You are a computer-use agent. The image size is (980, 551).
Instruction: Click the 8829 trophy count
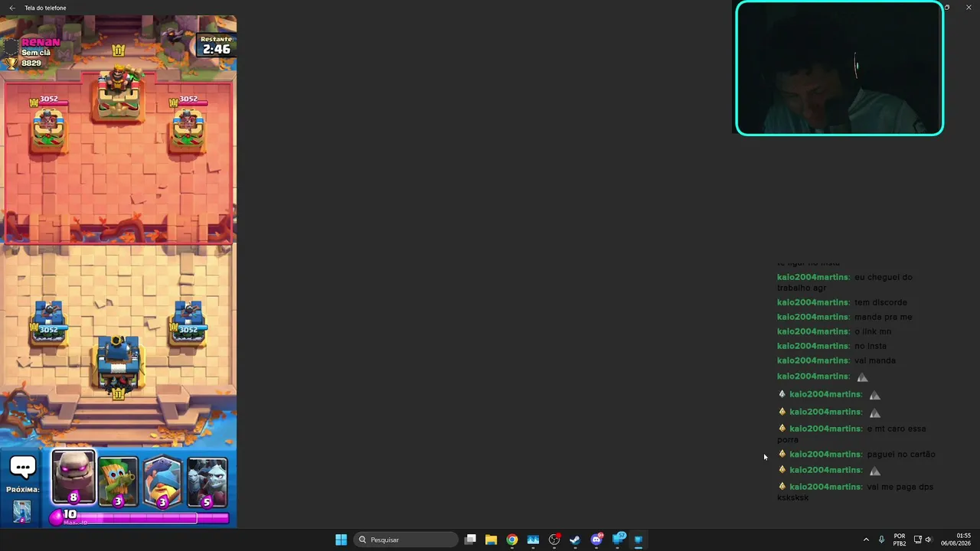point(31,63)
